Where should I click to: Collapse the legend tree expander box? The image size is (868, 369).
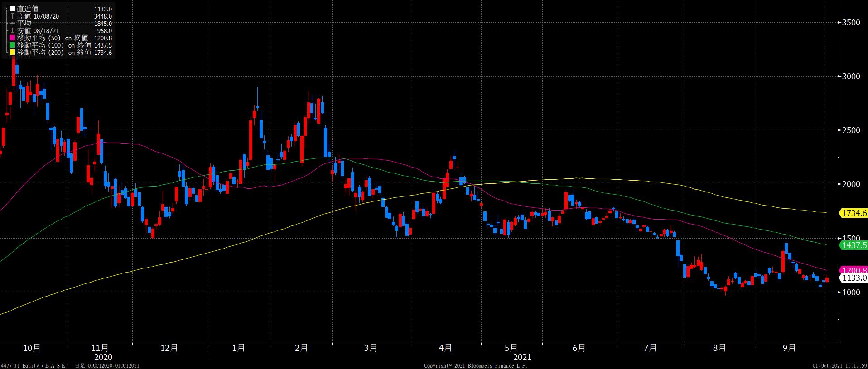[6, 9]
